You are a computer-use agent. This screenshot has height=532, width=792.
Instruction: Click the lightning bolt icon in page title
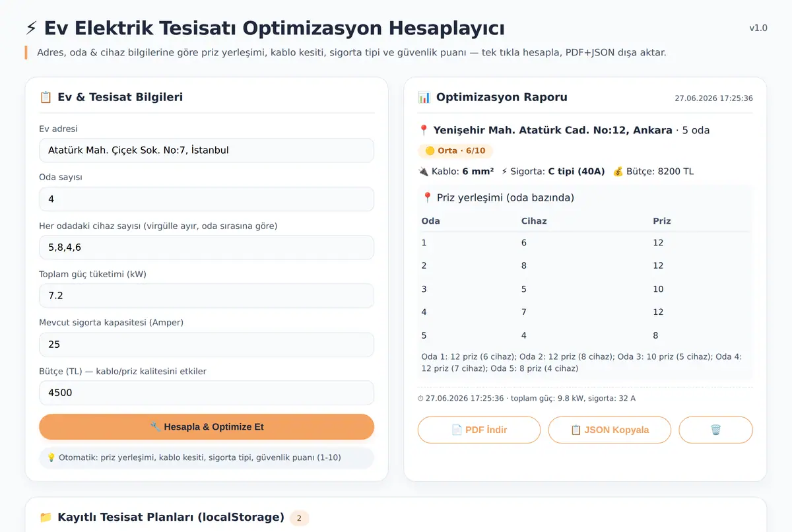32,28
